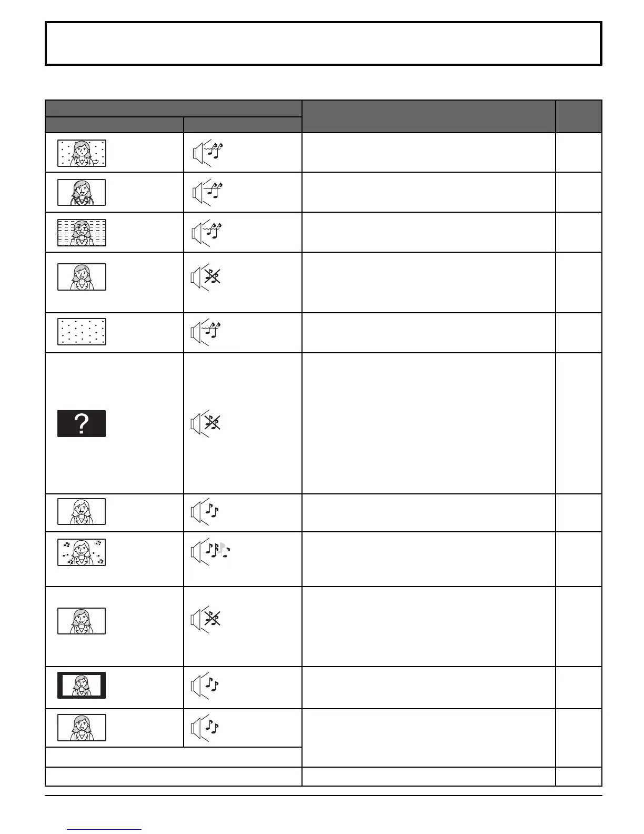This screenshot has height=834, width=644.
Task: Click the black screen with question mark
Action: (82, 423)
